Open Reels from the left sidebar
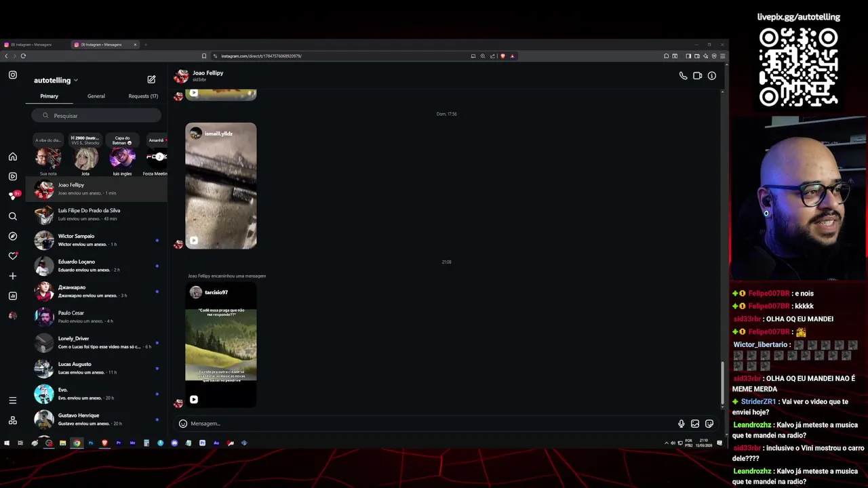Image resolution: width=868 pixels, height=488 pixels. click(x=12, y=176)
